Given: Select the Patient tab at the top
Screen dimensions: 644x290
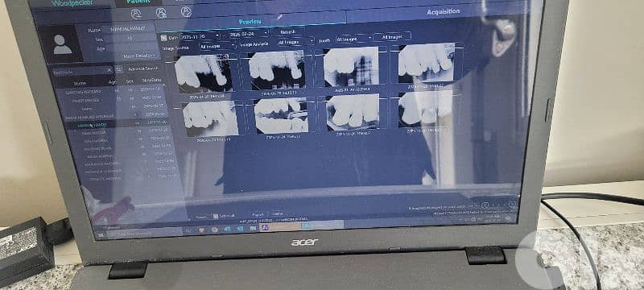Looking at the screenshot, I should (138, 2).
